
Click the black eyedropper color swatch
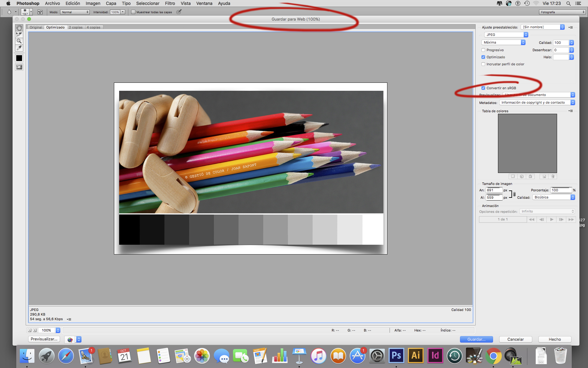tap(19, 58)
